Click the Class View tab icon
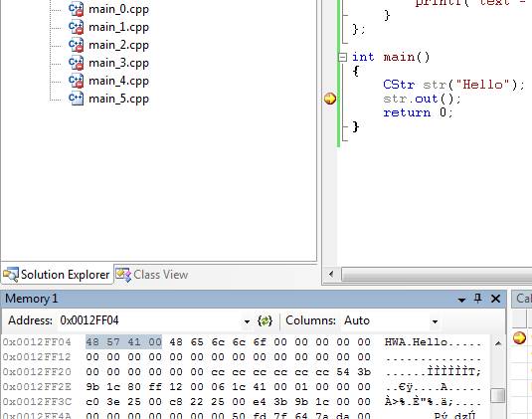Screen dimensions: 532x419 123,275
